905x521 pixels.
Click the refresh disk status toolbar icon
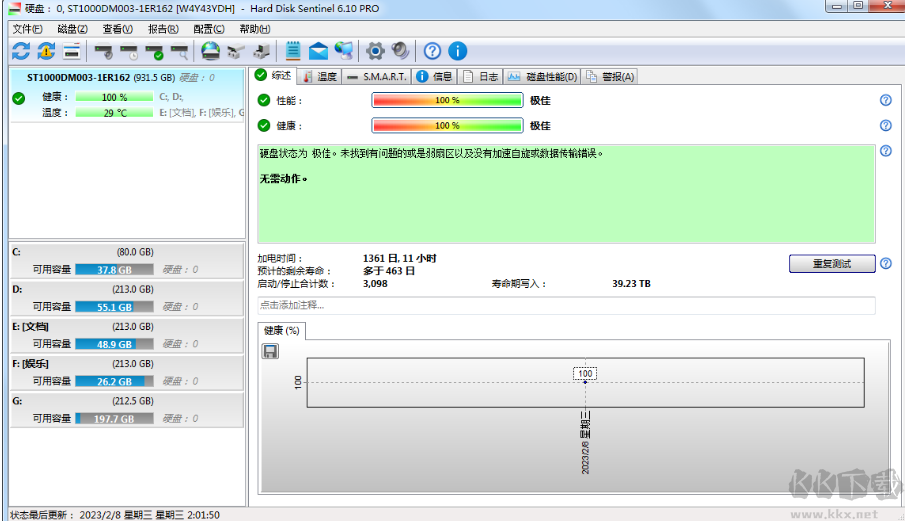21,51
